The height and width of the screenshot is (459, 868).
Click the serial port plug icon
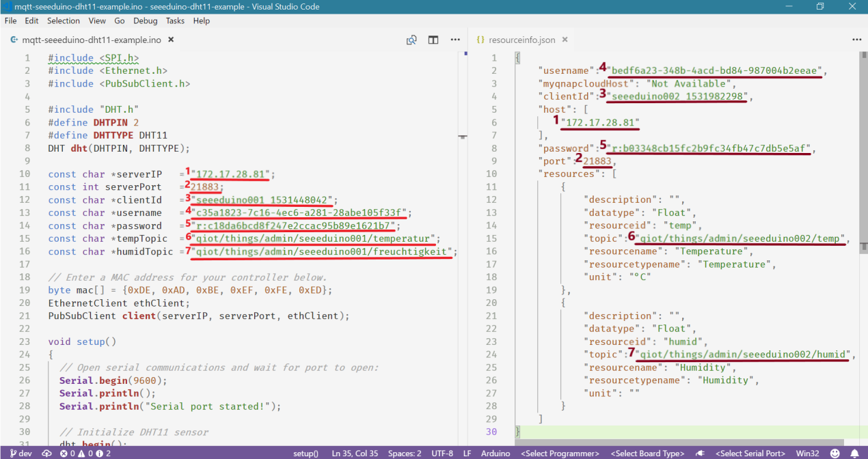700,453
